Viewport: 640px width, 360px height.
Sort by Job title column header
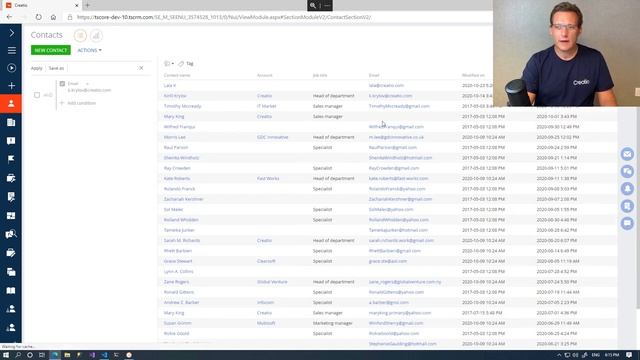click(x=320, y=76)
